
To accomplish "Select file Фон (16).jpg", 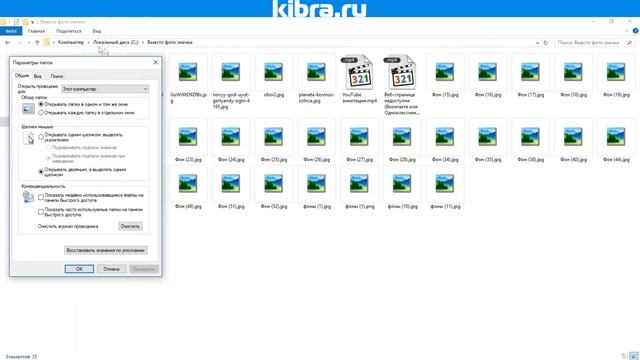I will click(x=488, y=76).
